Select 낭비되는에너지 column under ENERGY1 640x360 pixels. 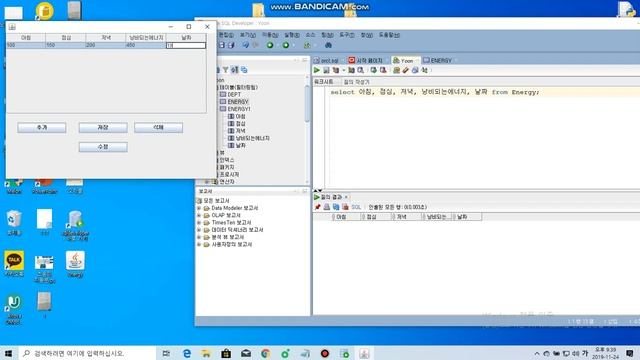(x=252, y=138)
